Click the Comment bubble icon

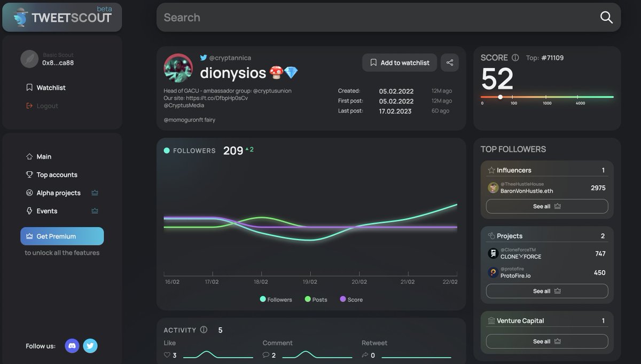(x=266, y=355)
